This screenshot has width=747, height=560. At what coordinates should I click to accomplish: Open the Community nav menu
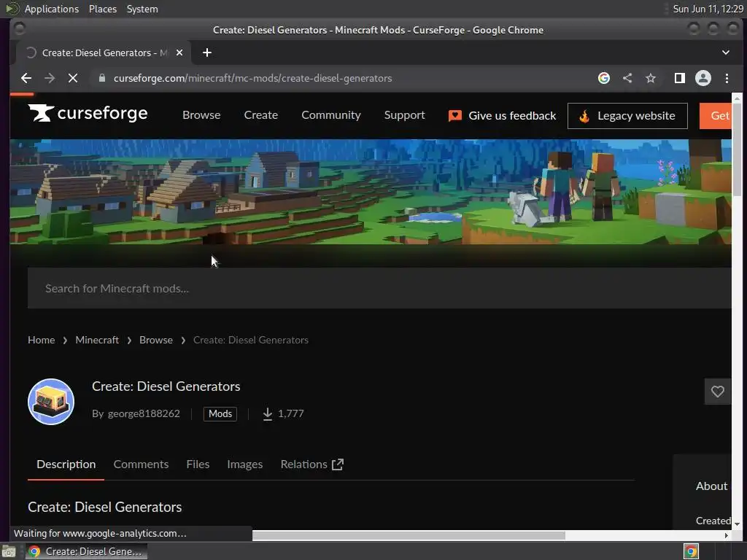(331, 115)
